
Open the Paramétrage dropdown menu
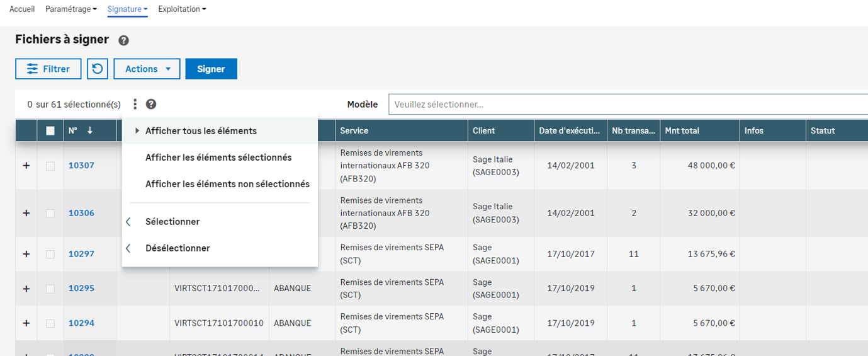tap(71, 9)
